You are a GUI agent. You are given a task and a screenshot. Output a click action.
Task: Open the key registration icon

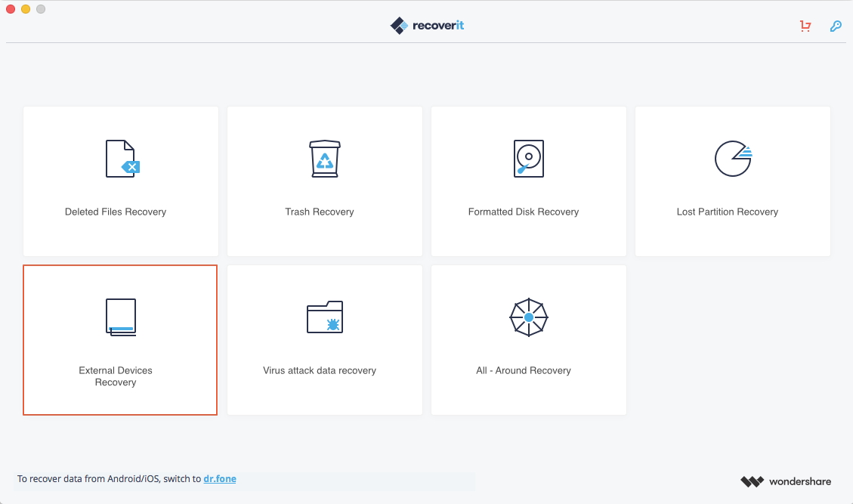click(x=836, y=26)
